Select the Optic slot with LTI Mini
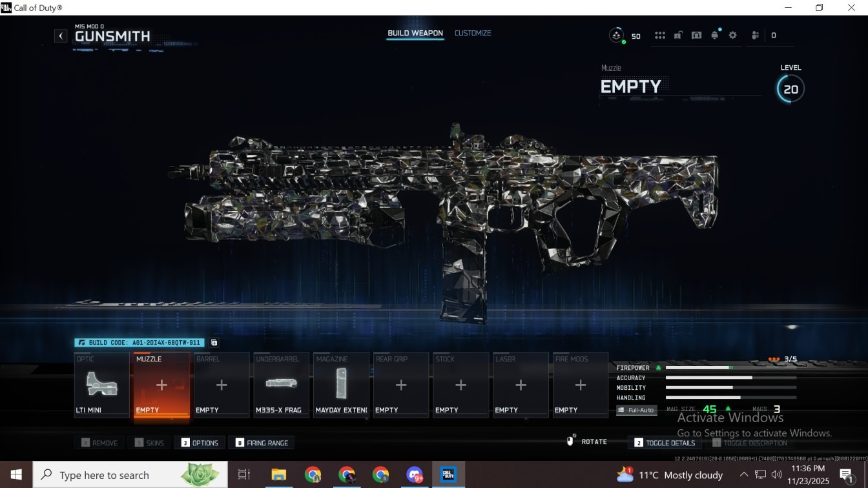The image size is (868, 488). pos(102,385)
